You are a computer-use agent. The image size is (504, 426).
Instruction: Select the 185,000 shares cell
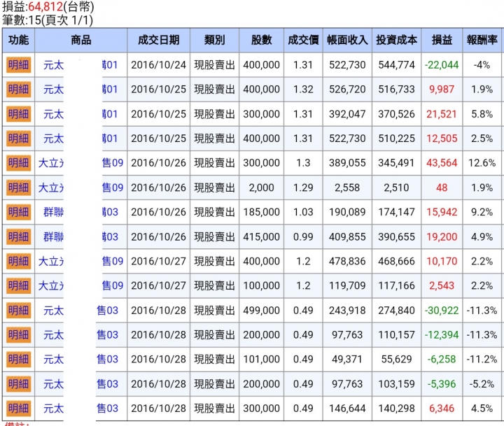(x=261, y=212)
